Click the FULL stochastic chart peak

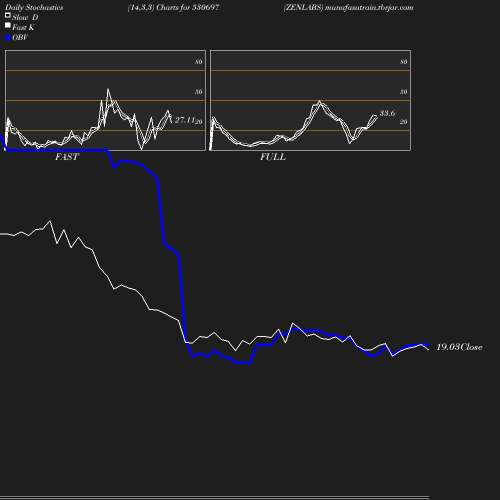pos(319,101)
